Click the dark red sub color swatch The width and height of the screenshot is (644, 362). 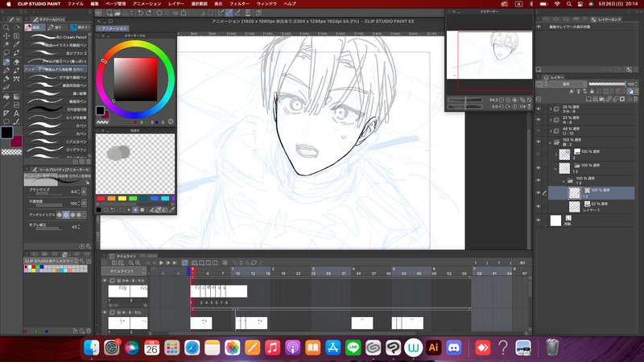(x=17, y=142)
